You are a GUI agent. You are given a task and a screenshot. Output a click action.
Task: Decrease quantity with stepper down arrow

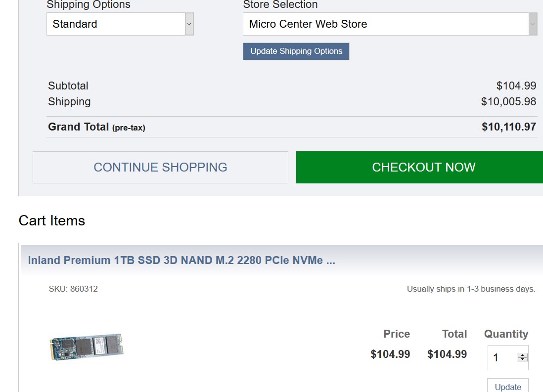[x=523, y=360]
